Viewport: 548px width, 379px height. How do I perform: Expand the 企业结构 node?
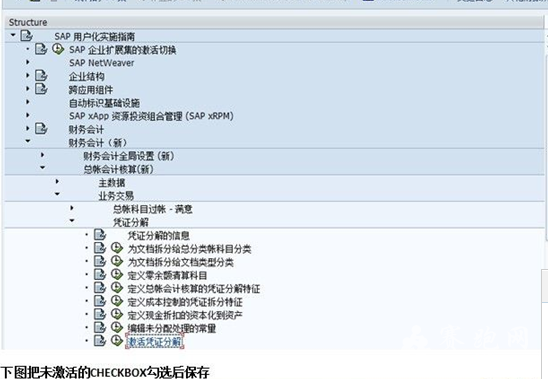[28, 76]
